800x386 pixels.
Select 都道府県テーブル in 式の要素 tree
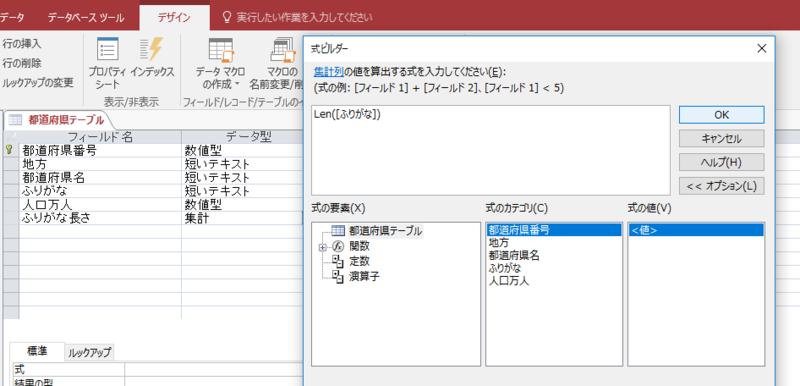pyautogui.click(x=385, y=231)
